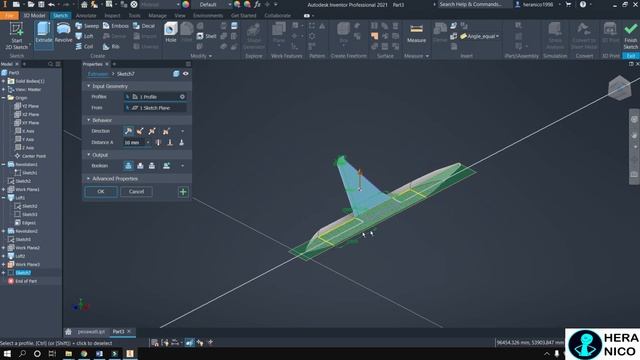
Task: Click the ViewCube in the viewport corner
Action: (x=619, y=87)
